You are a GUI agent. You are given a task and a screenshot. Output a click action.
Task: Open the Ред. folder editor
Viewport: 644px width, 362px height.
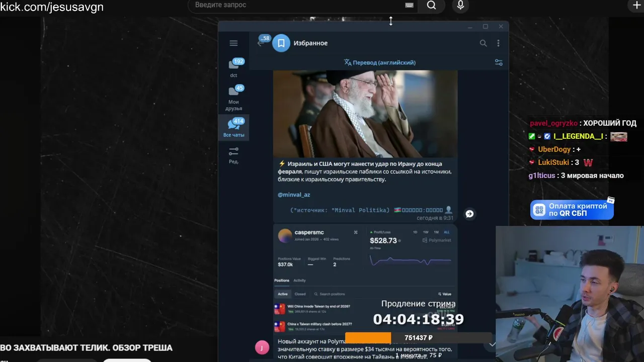pyautogui.click(x=233, y=155)
